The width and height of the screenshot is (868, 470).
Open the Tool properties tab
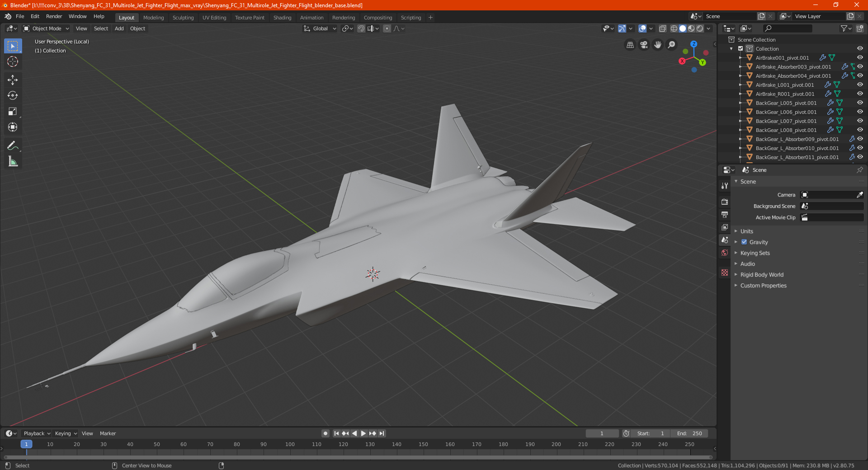tap(725, 186)
